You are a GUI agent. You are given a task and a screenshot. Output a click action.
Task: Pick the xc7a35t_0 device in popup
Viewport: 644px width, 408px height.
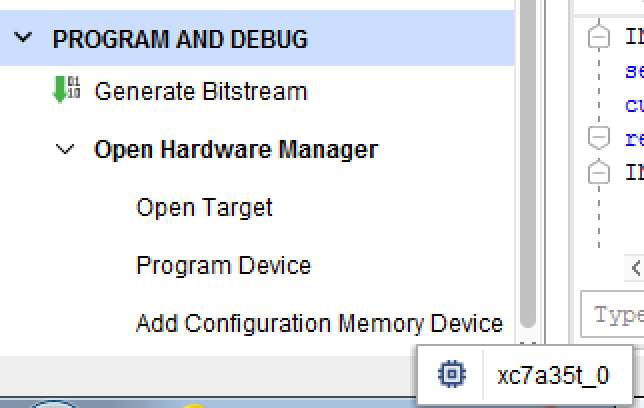pyautogui.click(x=524, y=375)
